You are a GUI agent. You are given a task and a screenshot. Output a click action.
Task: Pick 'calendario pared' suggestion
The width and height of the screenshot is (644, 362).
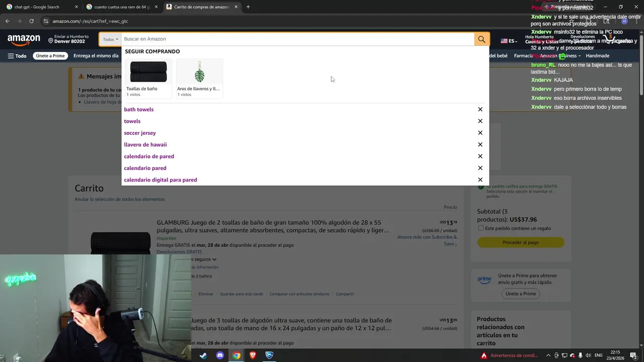145,168
